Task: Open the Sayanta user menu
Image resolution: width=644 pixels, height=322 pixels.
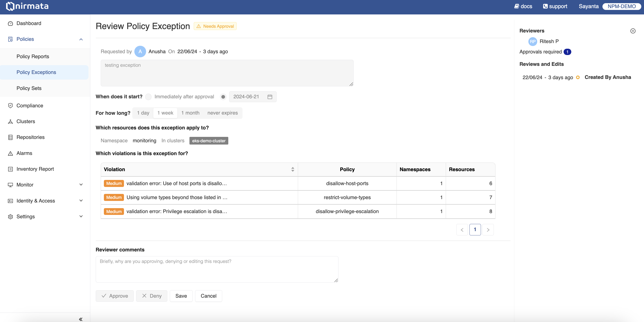Action: (x=588, y=6)
